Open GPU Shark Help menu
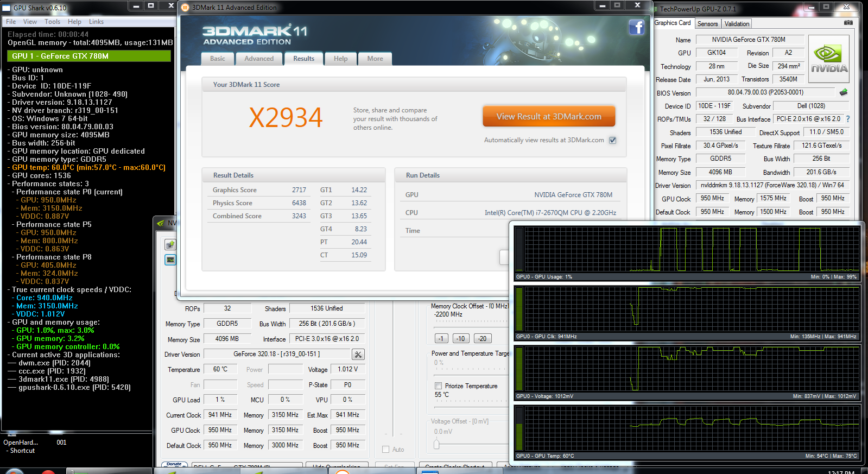Image resolution: width=868 pixels, height=474 pixels. pyautogui.click(x=74, y=22)
